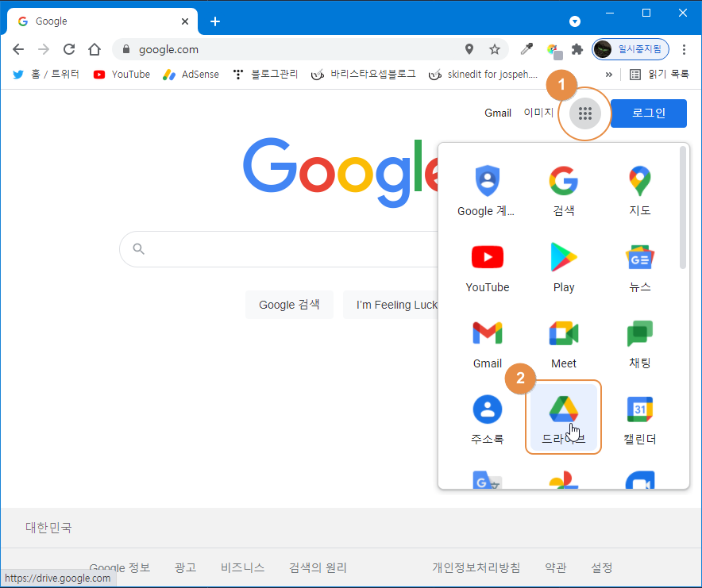Click the Gmail link at top

pos(497,113)
